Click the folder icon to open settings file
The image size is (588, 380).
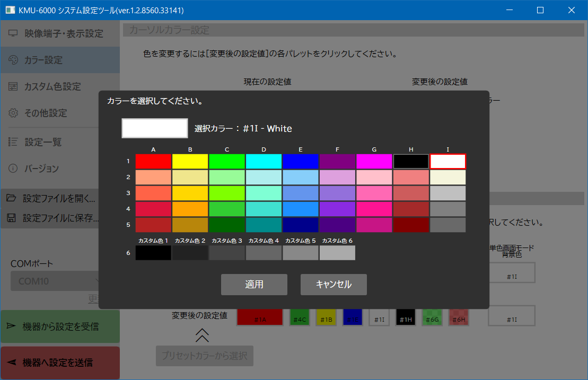click(x=11, y=199)
